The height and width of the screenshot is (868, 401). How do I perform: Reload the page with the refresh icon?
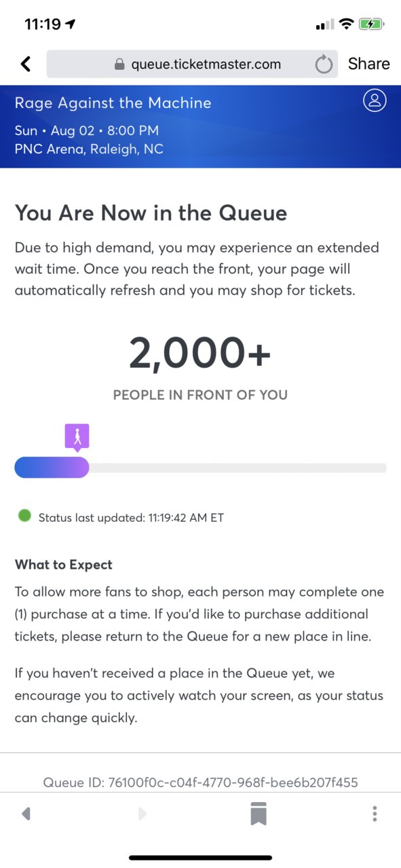324,64
